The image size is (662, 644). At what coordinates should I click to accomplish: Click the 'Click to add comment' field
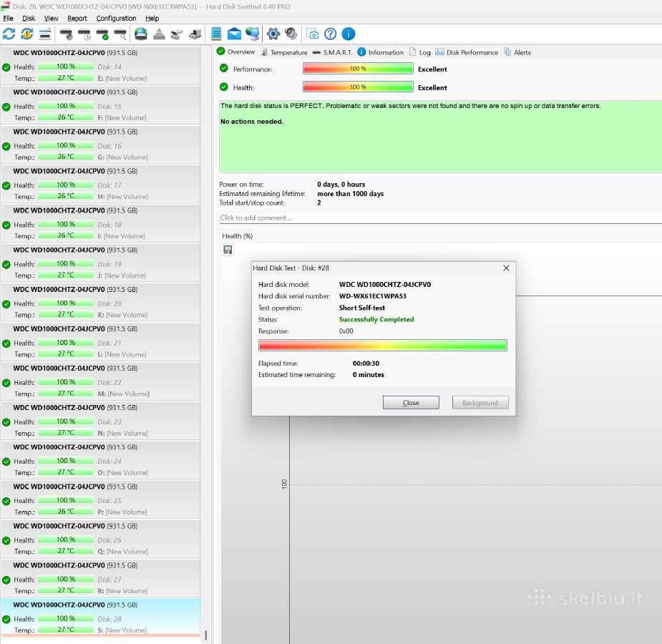point(440,218)
